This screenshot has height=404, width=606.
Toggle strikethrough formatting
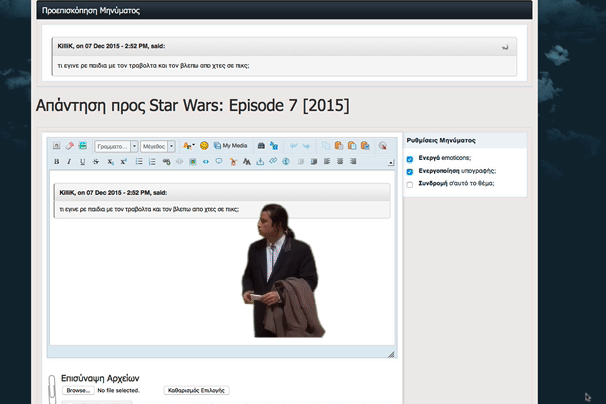(95, 162)
